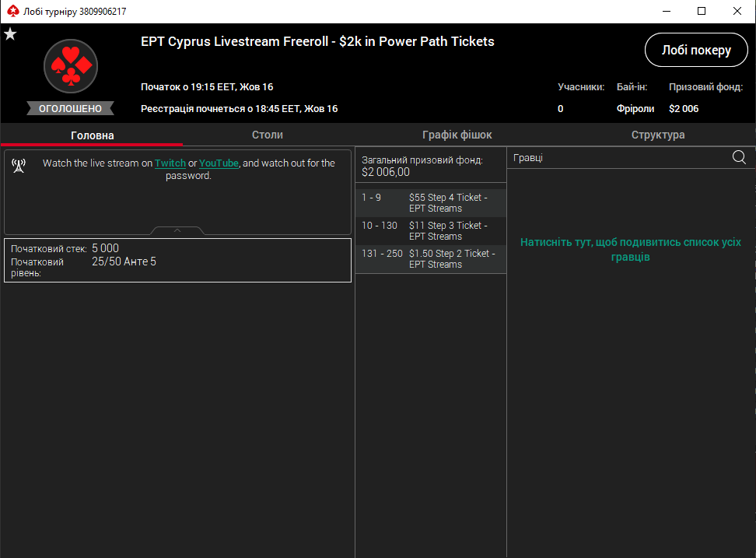Collapse the stream info panel chevron
The image size is (756, 558).
[177, 230]
